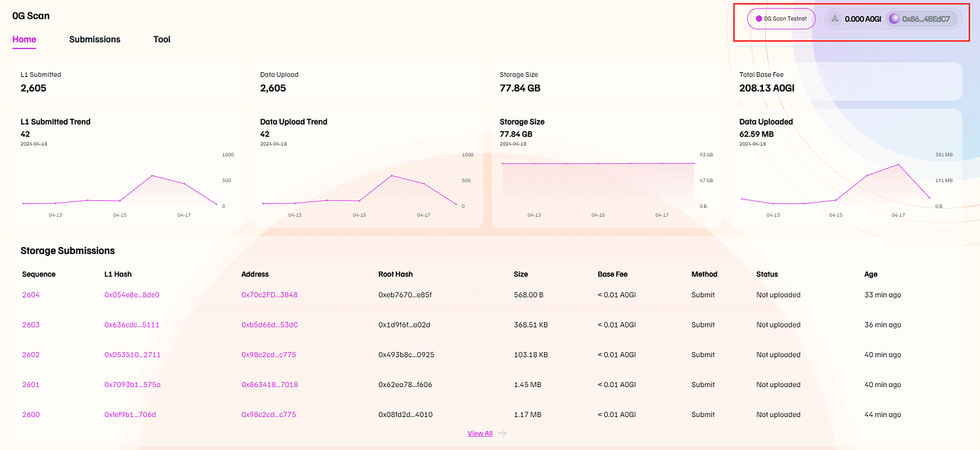The image size is (980, 450).
Task: Click the size value 1.45 MB
Action: 527,385
